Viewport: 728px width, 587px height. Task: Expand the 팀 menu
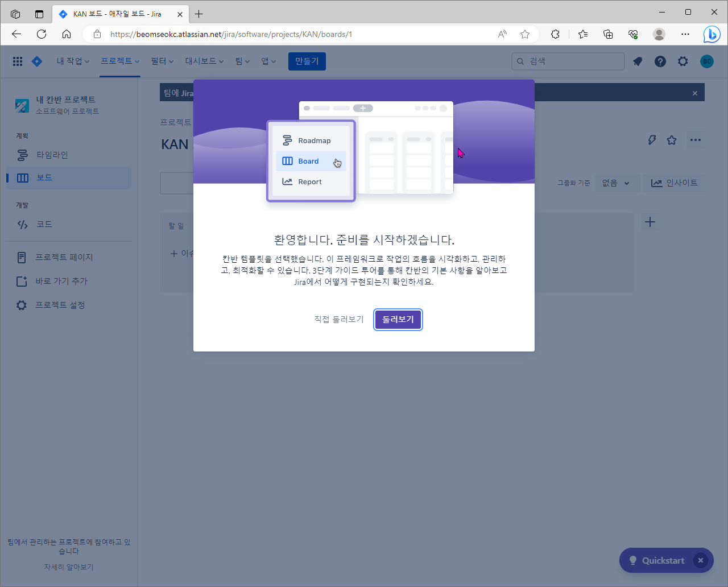pos(242,61)
